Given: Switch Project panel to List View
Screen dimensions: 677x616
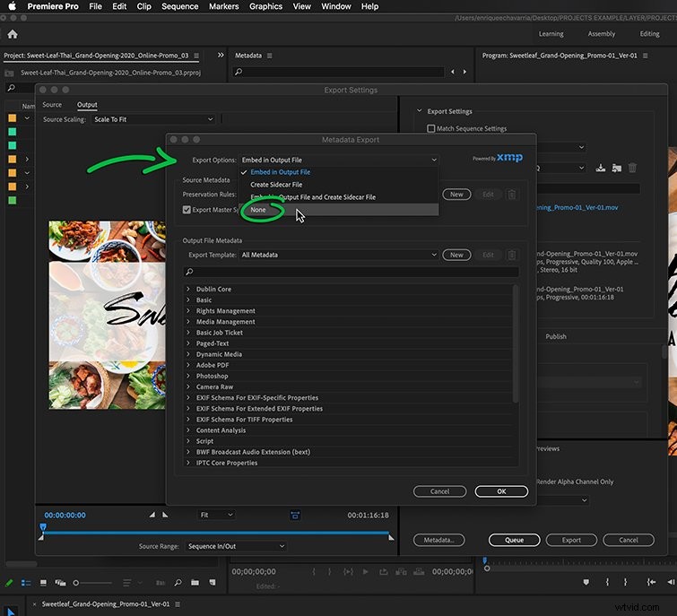Looking at the screenshot, I should 26,583.
